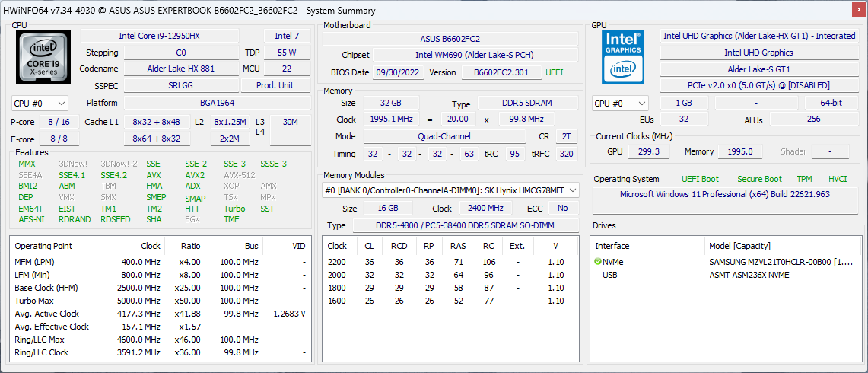This screenshot has width=868, height=373.
Task: Select the Avg. Active Clock row
Action: (161, 314)
